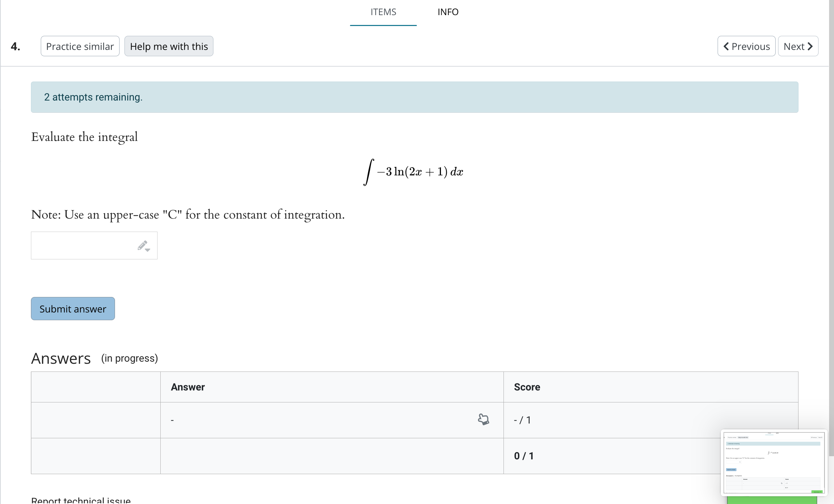Select the right chevron on the Next button
Screen dimensions: 834x504
pyautogui.click(x=810, y=46)
